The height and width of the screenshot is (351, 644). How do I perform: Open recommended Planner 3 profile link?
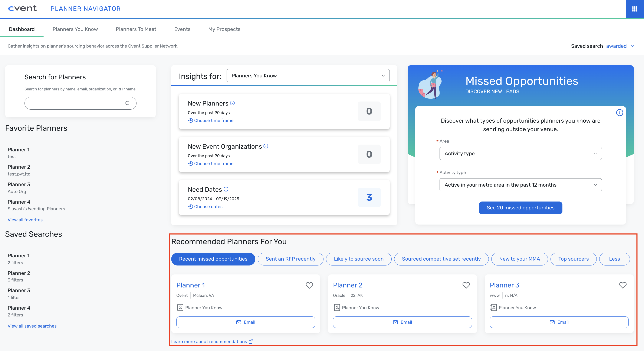coord(505,285)
